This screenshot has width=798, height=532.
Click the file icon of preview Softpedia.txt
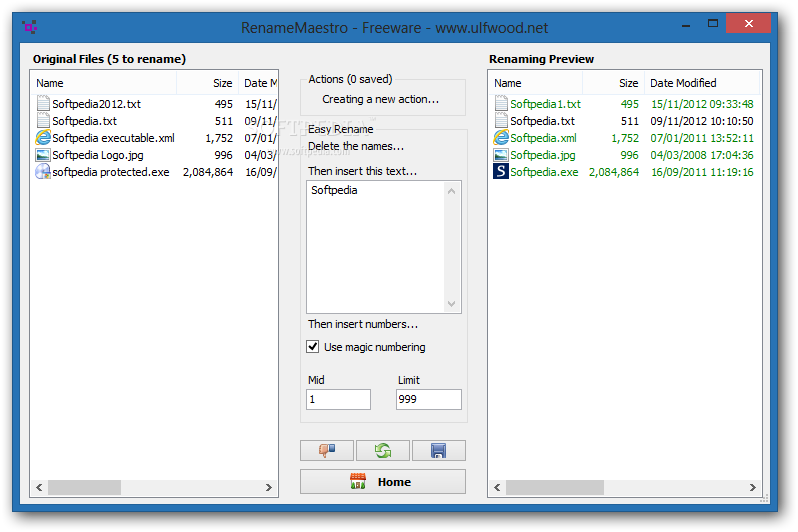click(x=501, y=121)
